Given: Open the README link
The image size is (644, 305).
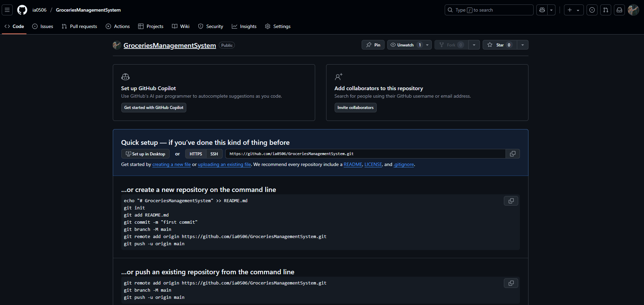Looking at the screenshot, I should click(353, 164).
